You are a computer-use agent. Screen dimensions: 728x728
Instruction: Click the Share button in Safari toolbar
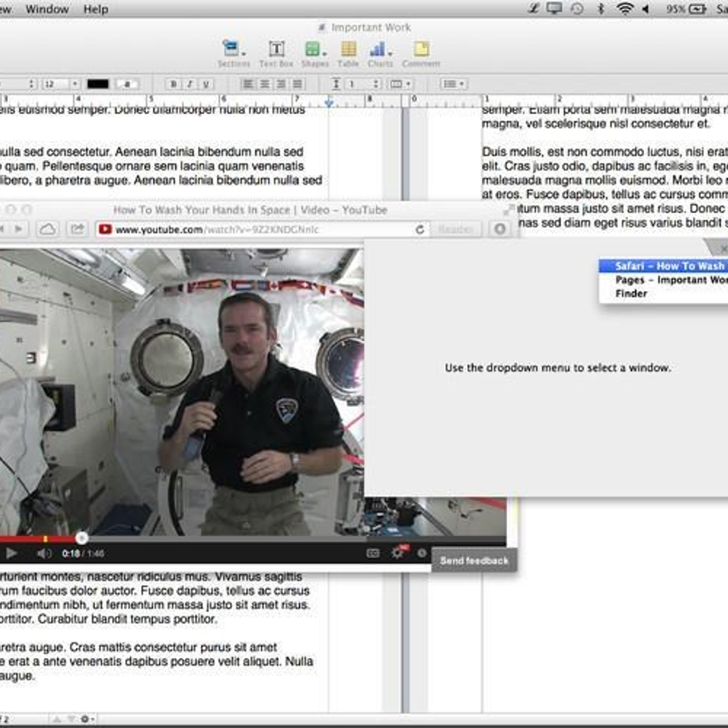click(x=77, y=229)
